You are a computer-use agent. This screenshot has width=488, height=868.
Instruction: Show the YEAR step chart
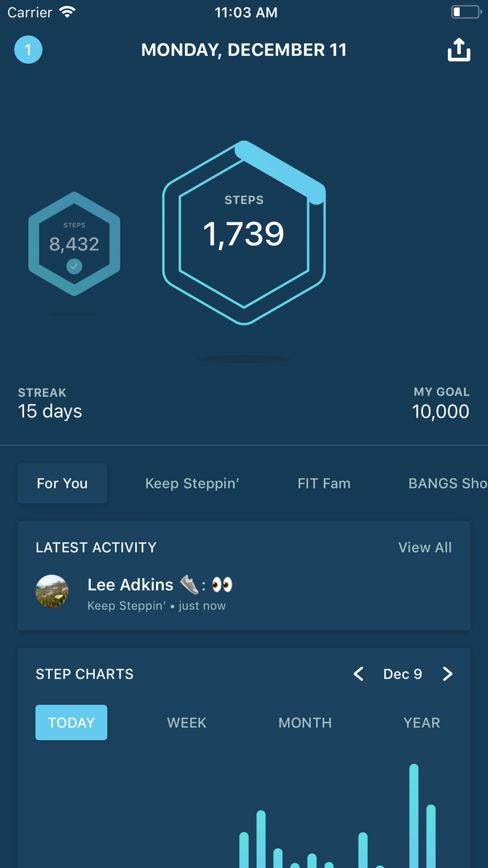(x=422, y=723)
